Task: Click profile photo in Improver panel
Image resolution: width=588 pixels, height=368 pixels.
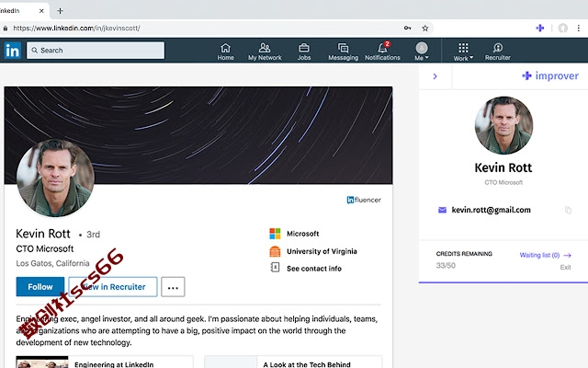Action: click(x=503, y=125)
